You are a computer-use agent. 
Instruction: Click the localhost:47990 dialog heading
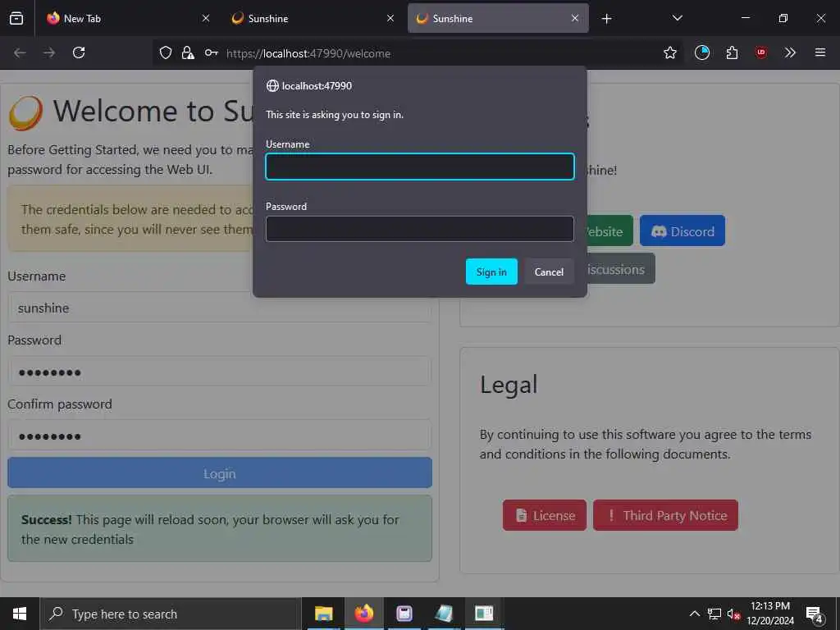click(x=317, y=85)
